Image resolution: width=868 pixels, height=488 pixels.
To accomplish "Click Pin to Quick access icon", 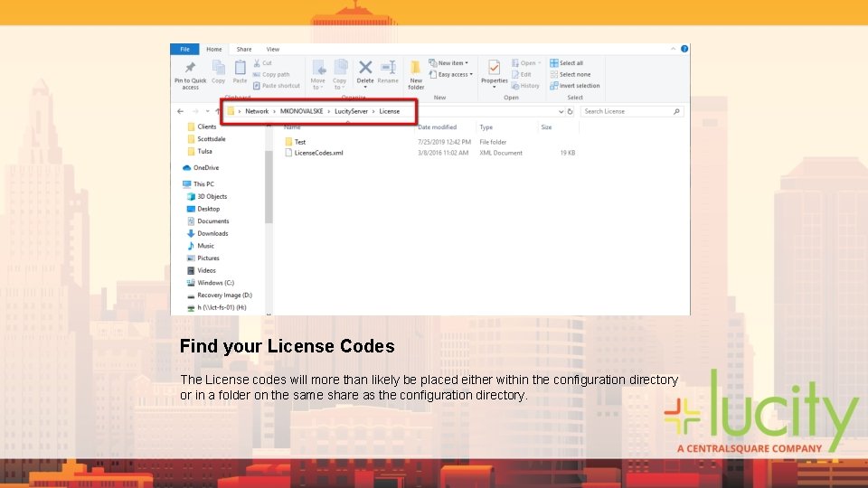I will coord(191,68).
